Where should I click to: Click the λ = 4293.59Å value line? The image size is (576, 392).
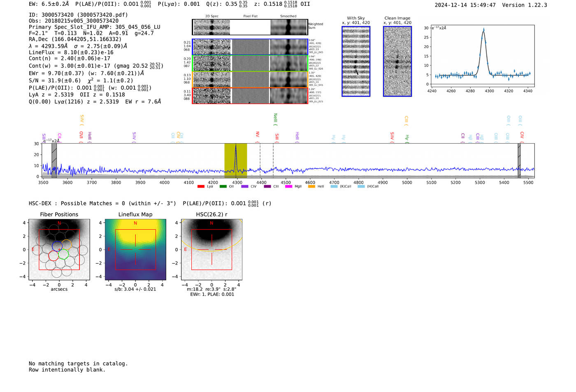click(x=78, y=46)
